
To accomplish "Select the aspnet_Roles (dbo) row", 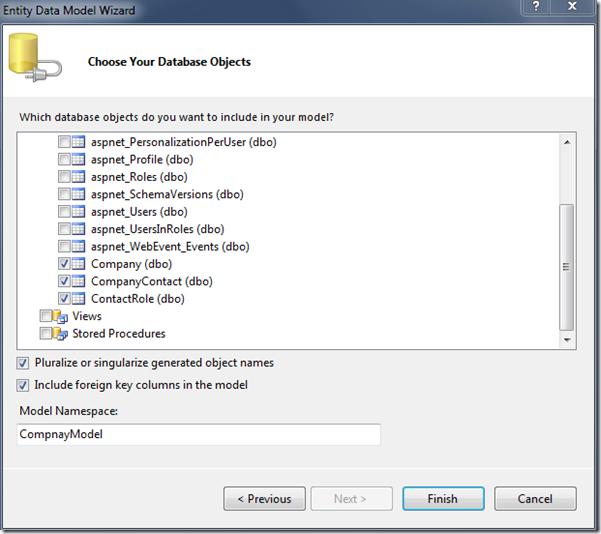I will (x=139, y=177).
